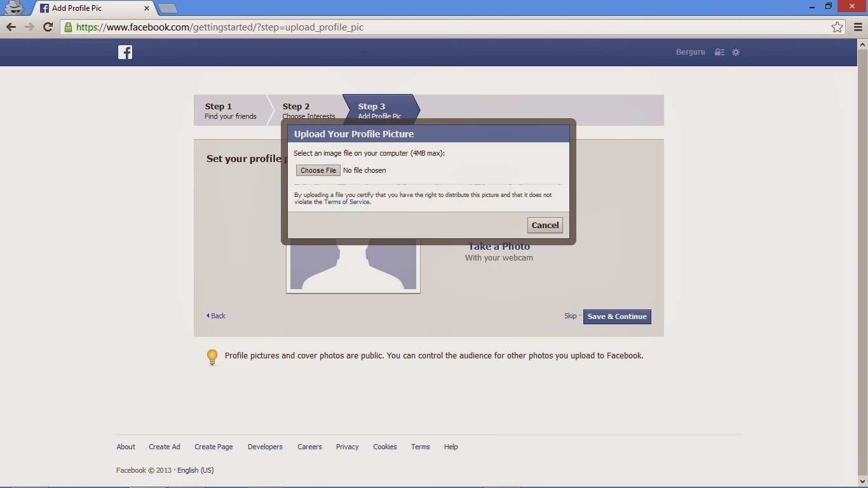Go to Step 2 Choose Interests

308,111
